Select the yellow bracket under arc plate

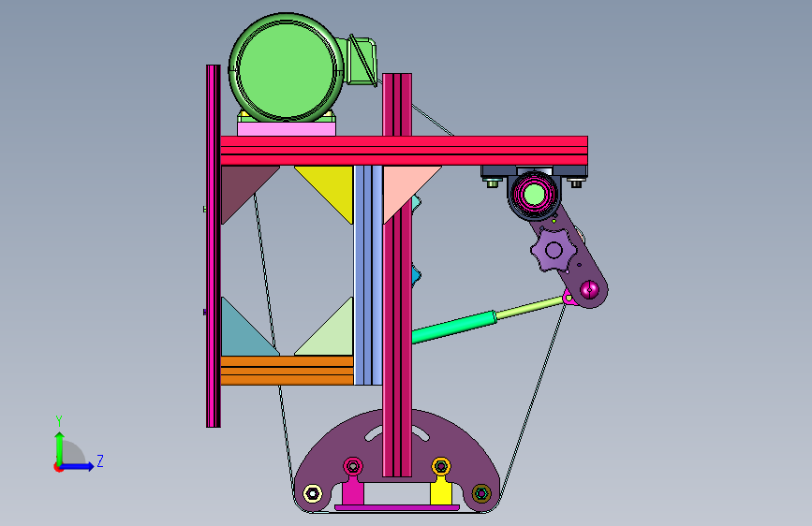click(441, 491)
